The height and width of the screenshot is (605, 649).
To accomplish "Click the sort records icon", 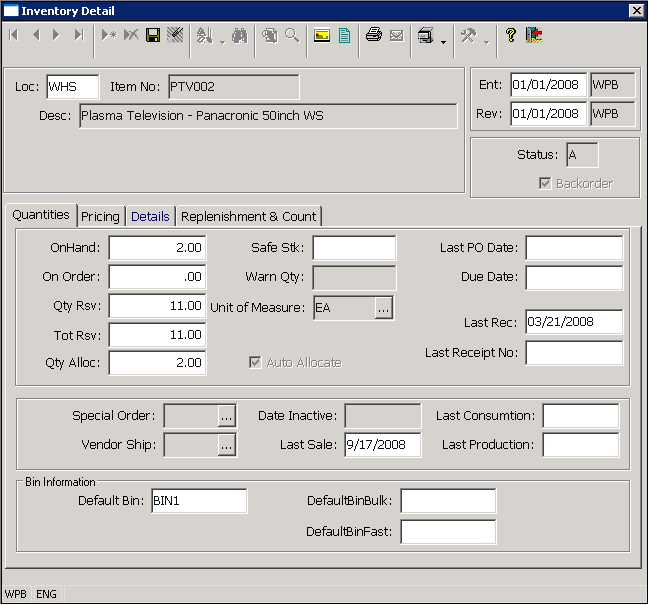I will (204, 36).
